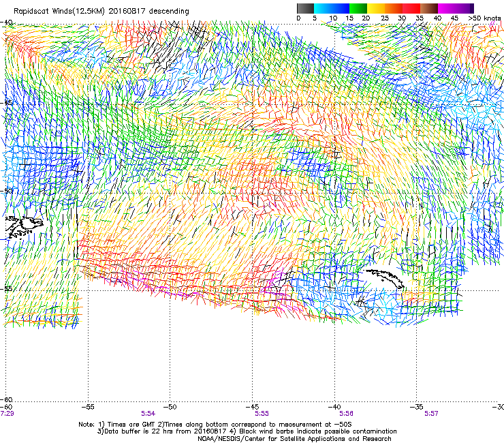Click the purple time label '5:54'
Image resolution: width=504 pixels, height=443 pixels.
click(x=148, y=414)
